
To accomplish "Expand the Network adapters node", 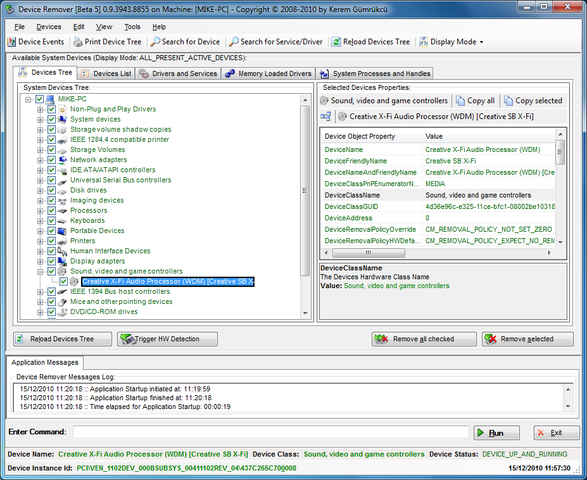I will (40, 160).
